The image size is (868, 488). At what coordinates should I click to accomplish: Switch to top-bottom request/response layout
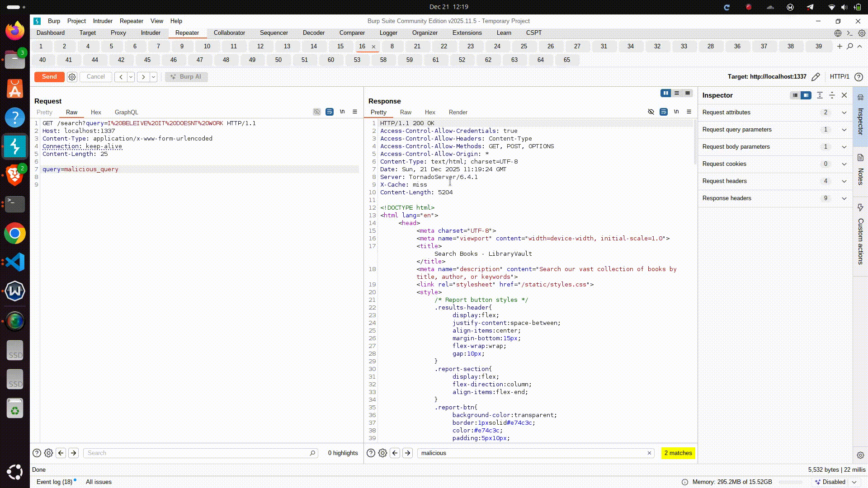(x=677, y=93)
